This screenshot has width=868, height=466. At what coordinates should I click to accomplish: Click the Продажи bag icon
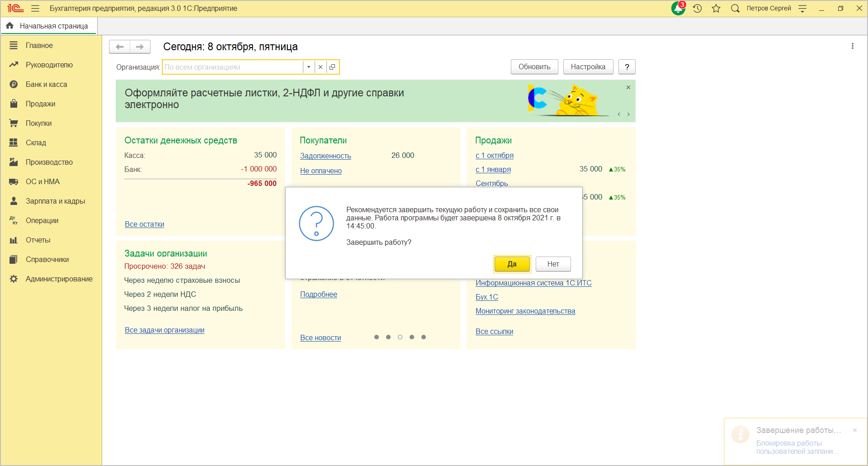pyautogui.click(x=14, y=104)
